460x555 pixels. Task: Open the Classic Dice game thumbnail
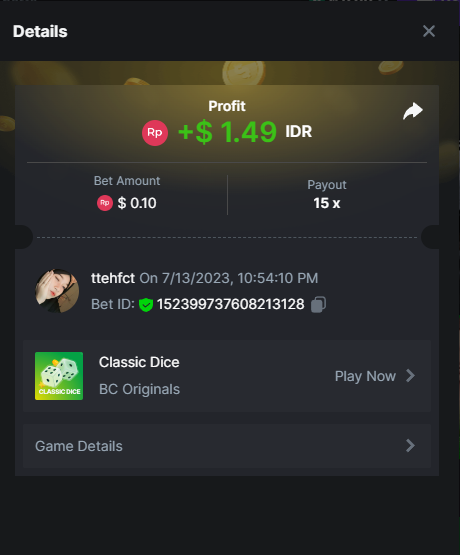pyautogui.click(x=59, y=376)
